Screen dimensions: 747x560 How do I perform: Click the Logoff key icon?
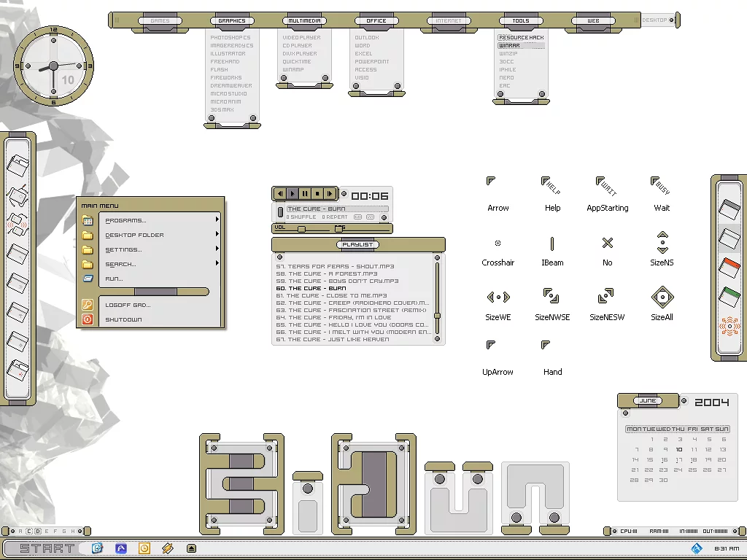tap(88, 305)
